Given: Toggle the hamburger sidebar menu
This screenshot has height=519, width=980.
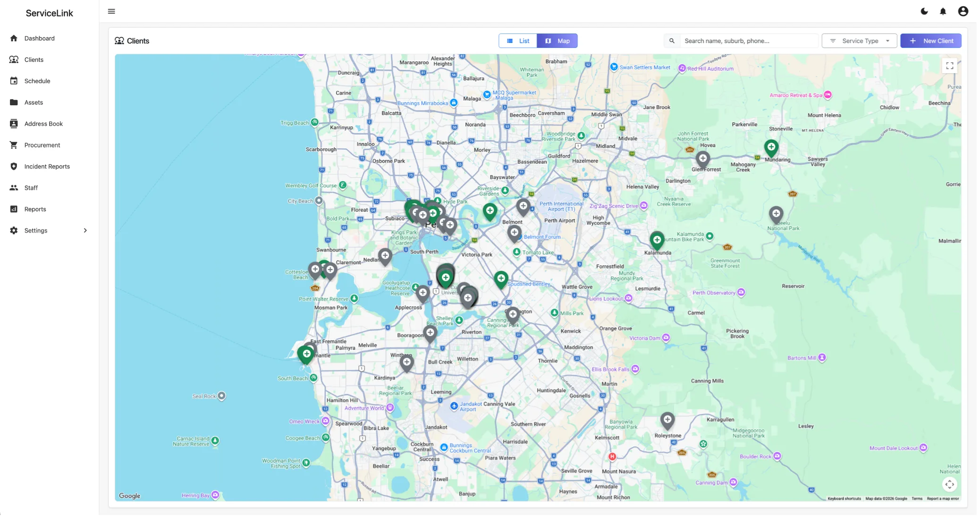Looking at the screenshot, I should tap(111, 11).
